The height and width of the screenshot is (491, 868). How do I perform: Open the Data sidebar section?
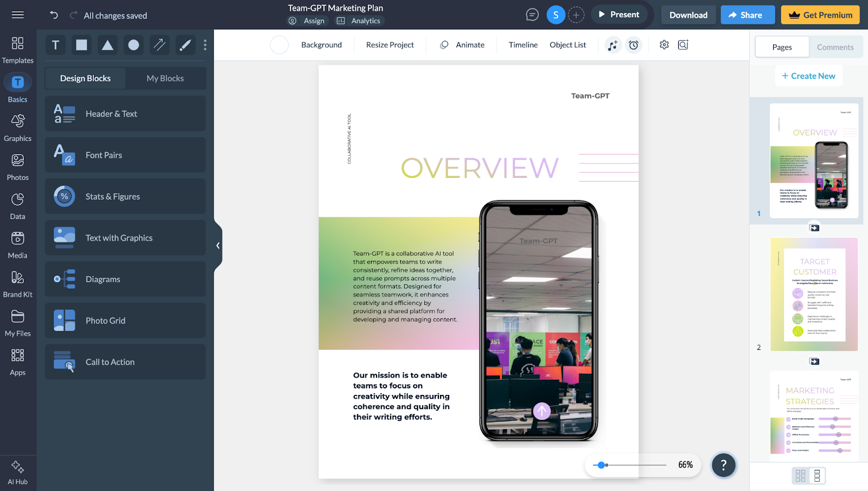[18, 206]
